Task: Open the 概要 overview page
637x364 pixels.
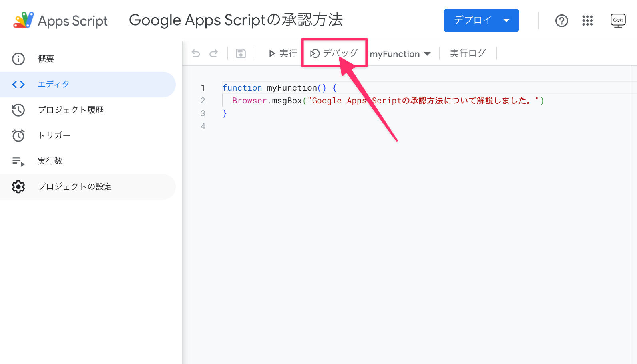Action: 88,59
